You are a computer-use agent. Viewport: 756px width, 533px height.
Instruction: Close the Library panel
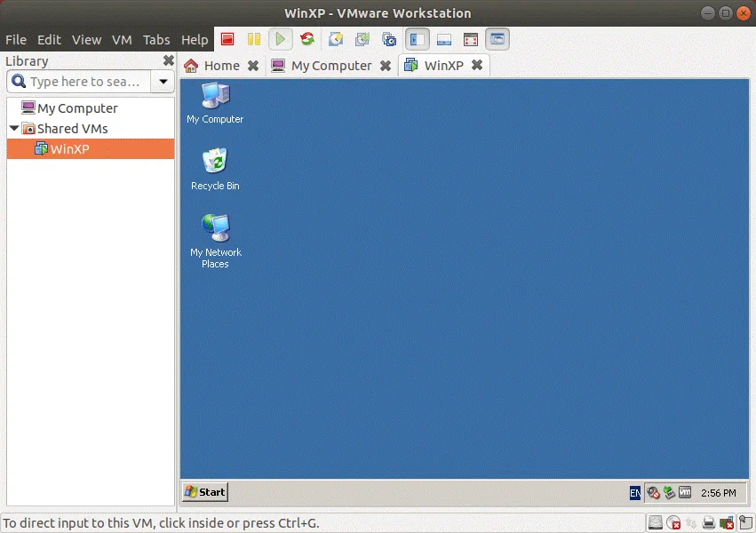point(168,60)
